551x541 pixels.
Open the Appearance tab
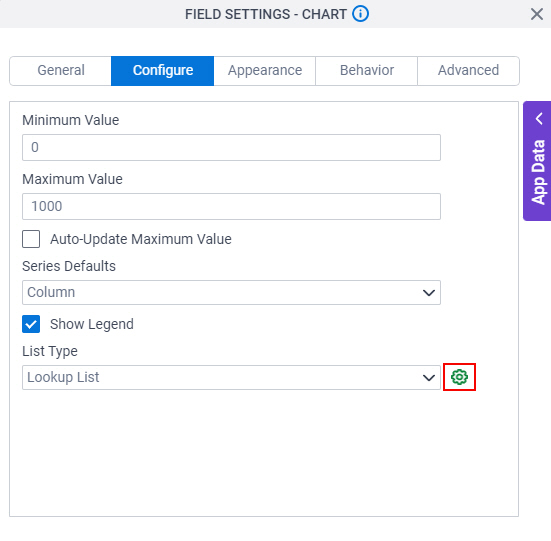point(265,71)
